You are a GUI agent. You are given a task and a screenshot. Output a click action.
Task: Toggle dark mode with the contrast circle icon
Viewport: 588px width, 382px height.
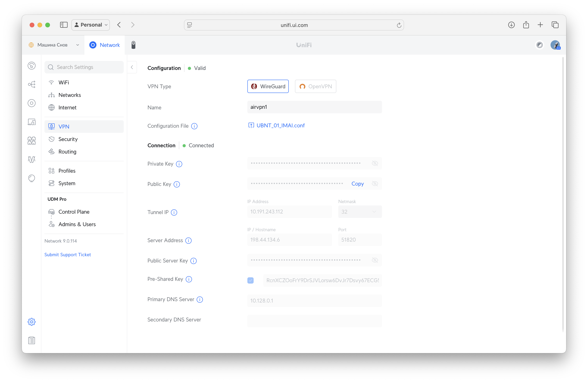click(x=540, y=45)
